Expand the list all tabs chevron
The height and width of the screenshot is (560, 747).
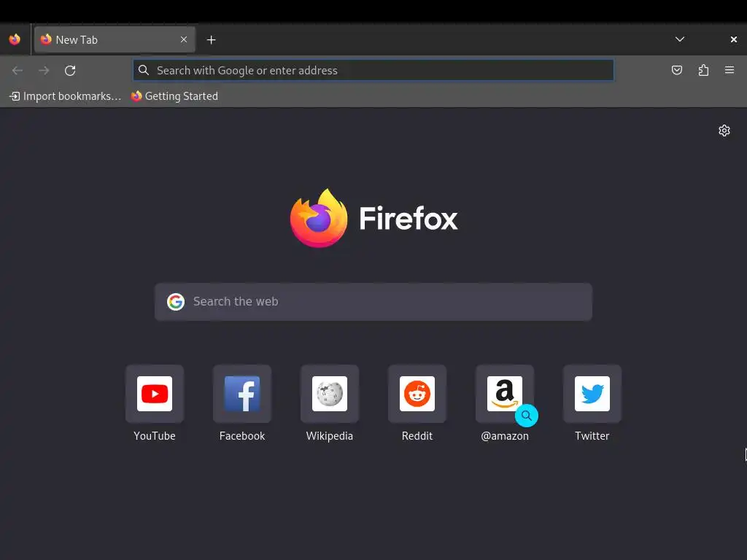[680, 39]
